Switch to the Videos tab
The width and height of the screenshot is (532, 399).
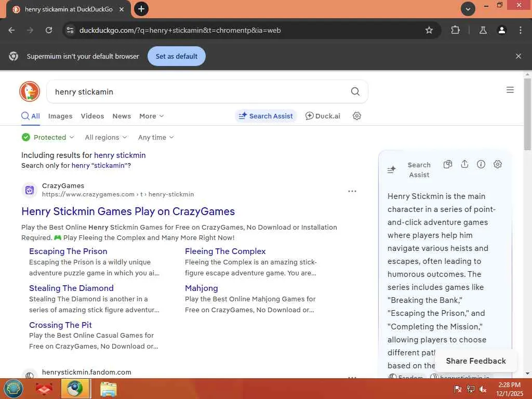point(92,116)
